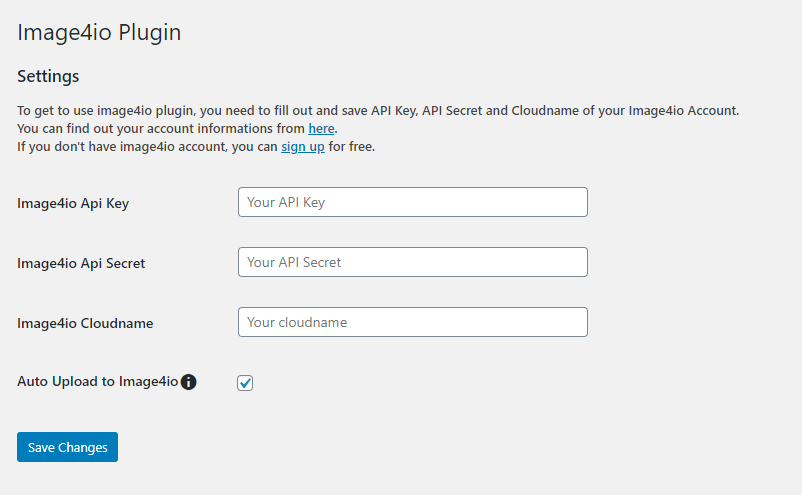Toggle the Auto Upload to Image4io checkbox
This screenshot has height=495, width=802.
point(245,383)
